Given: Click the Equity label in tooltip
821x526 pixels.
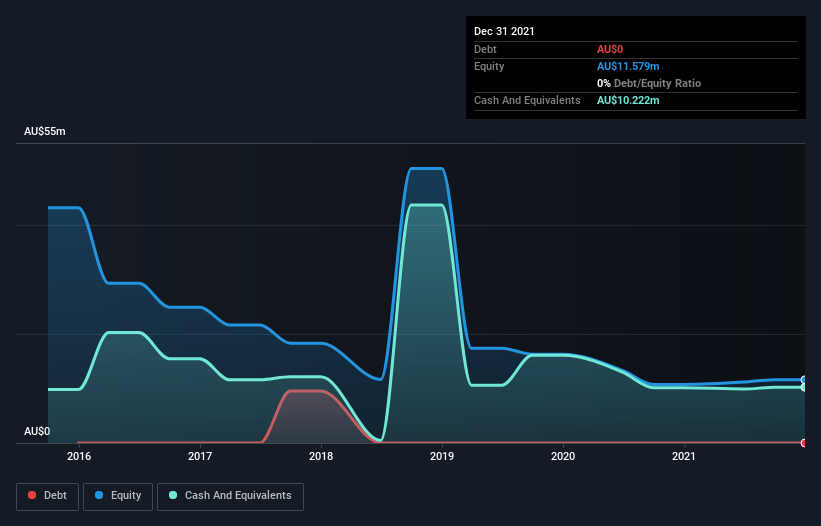Looking at the screenshot, I should click(489, 66).
